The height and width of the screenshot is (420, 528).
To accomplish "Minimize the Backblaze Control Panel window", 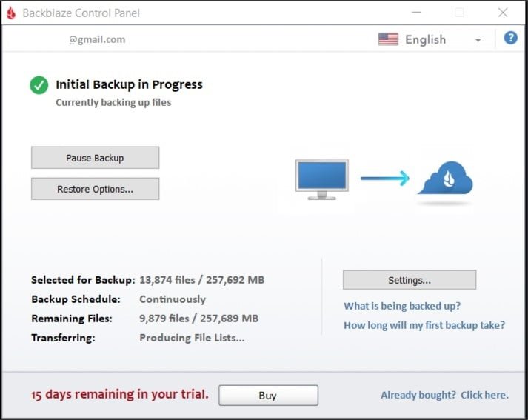I will pyautogui.click(x=416, y=13).
